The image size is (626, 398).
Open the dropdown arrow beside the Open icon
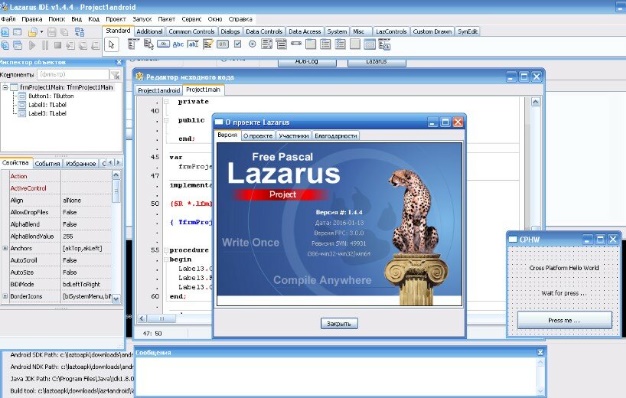pos(42,32)
